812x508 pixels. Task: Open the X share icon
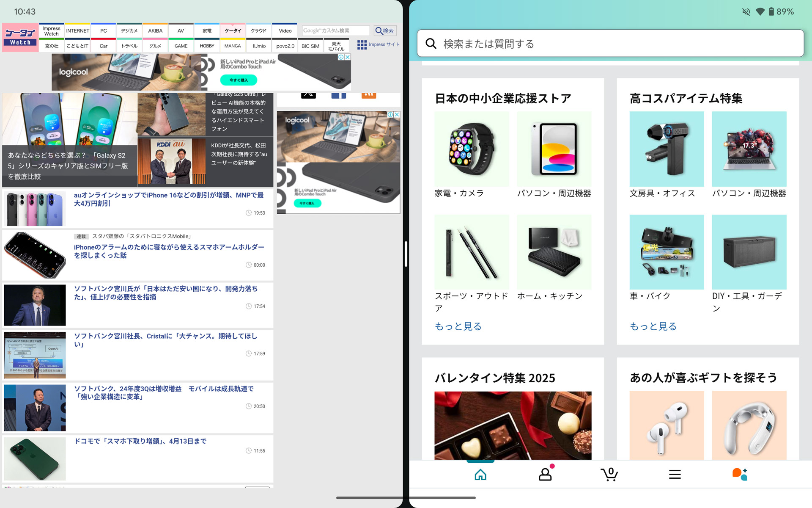click(308, 95)
